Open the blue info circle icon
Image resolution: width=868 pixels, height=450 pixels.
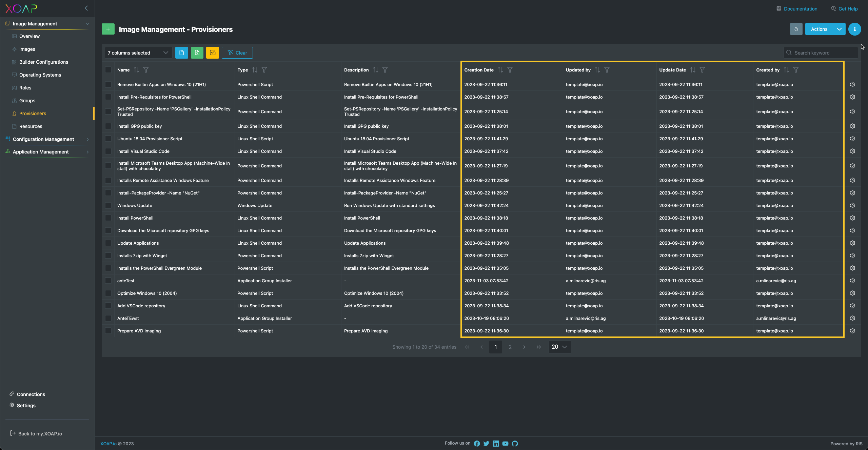point(854,29)
